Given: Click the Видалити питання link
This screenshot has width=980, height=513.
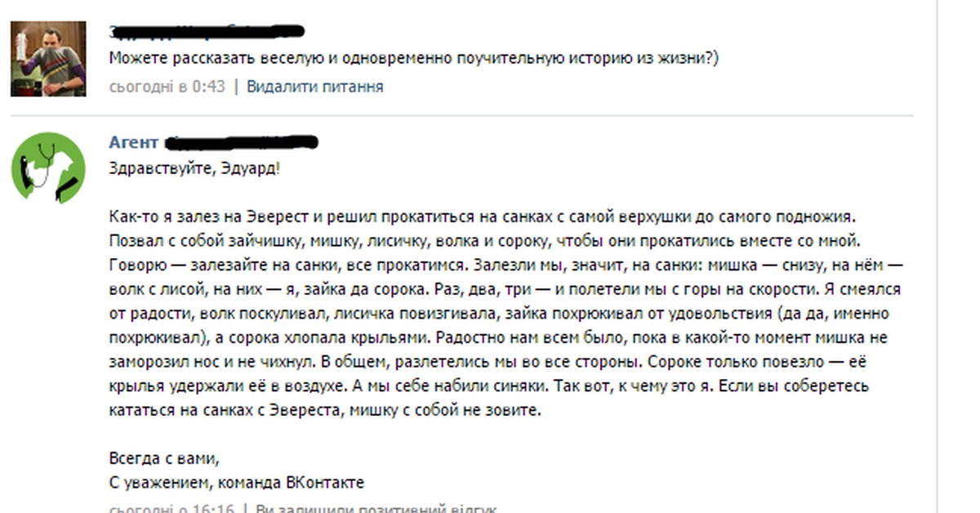Looking at the screenshot, I should click(x=314, y=87).
